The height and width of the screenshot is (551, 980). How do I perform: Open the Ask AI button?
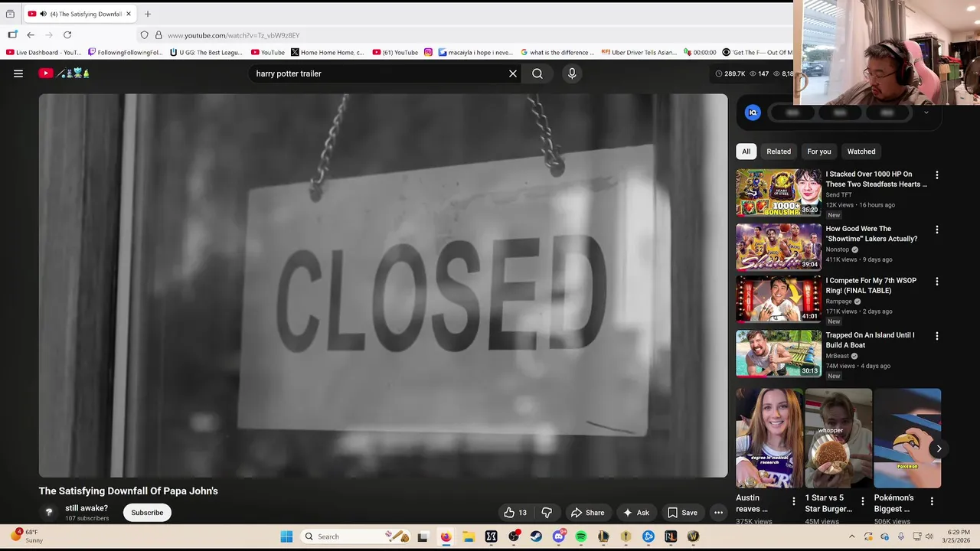(636, 513)
